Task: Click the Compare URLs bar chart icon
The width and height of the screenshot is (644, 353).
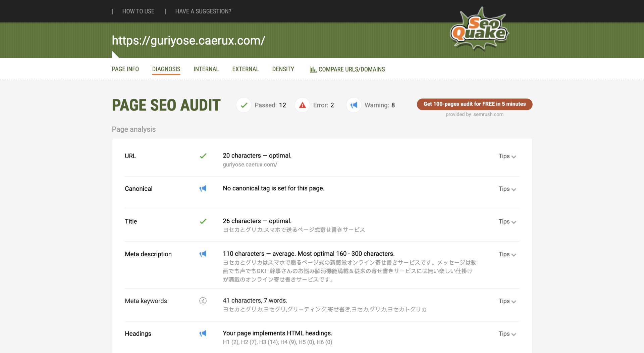Action: click(313, 70)
